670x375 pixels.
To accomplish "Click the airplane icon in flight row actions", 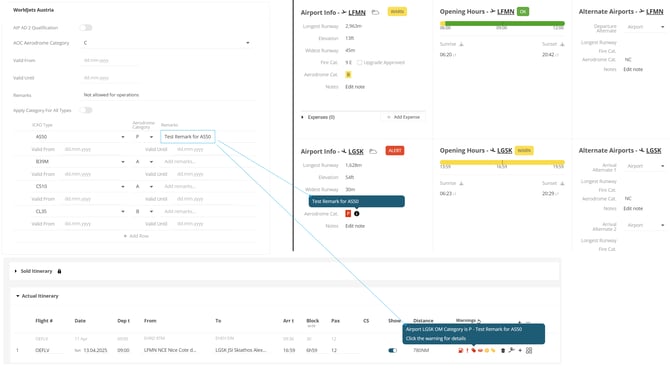I will coord(511,350).
